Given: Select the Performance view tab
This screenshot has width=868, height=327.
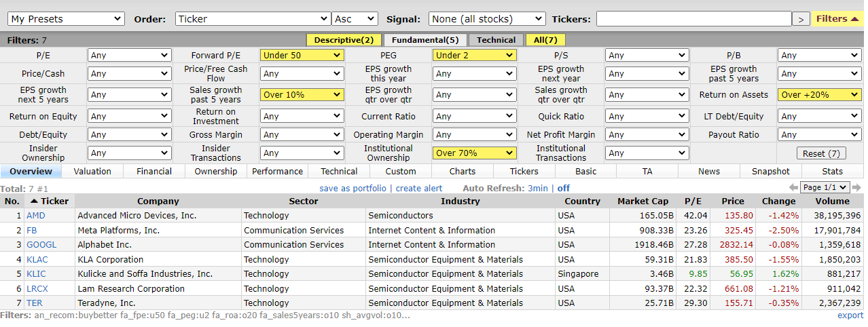Looking at the screenshot, I should coord(277,172).
